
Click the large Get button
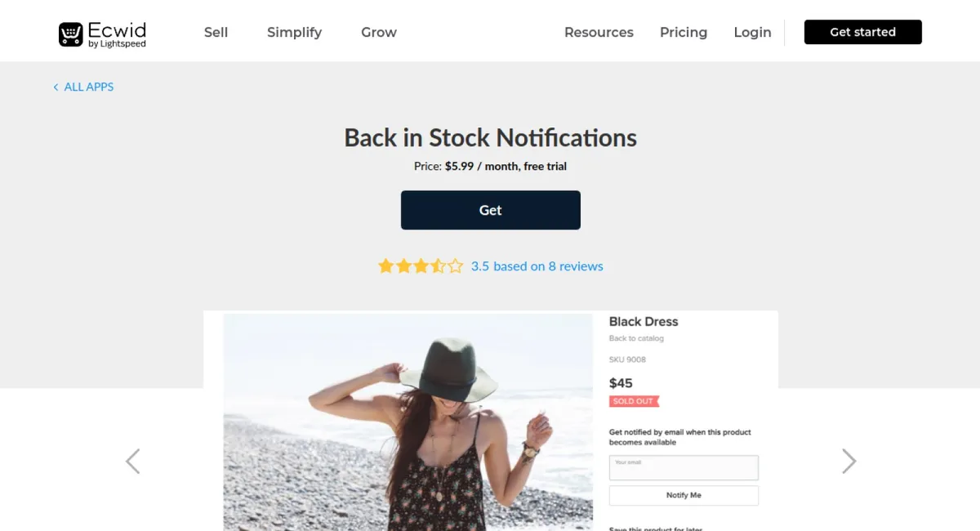(x=490, y=210)
